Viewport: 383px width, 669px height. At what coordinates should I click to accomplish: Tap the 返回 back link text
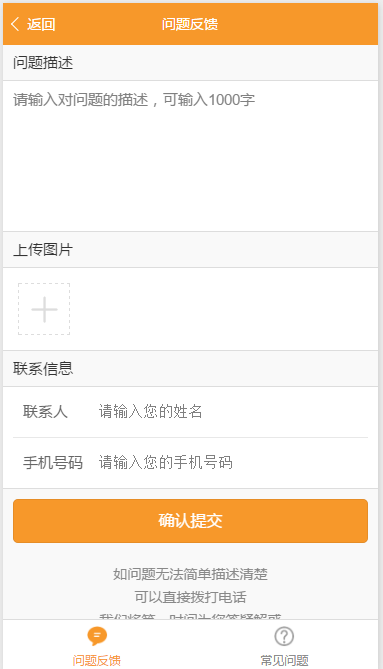point(41,24)
